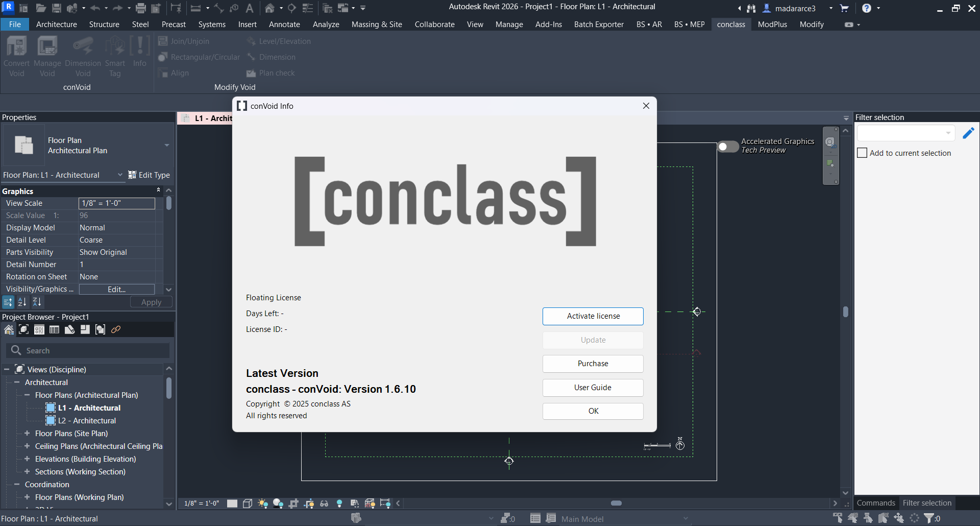Screen dimensions: 980x526
Task: Check Add to current selection checkbox
Action: point(862,153)
